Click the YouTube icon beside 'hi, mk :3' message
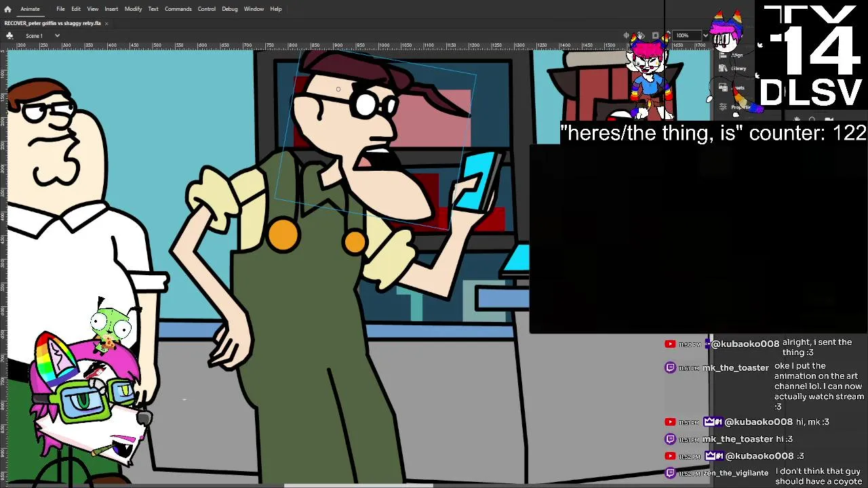Viewport: 868px width, 488px height. (670, 422)
